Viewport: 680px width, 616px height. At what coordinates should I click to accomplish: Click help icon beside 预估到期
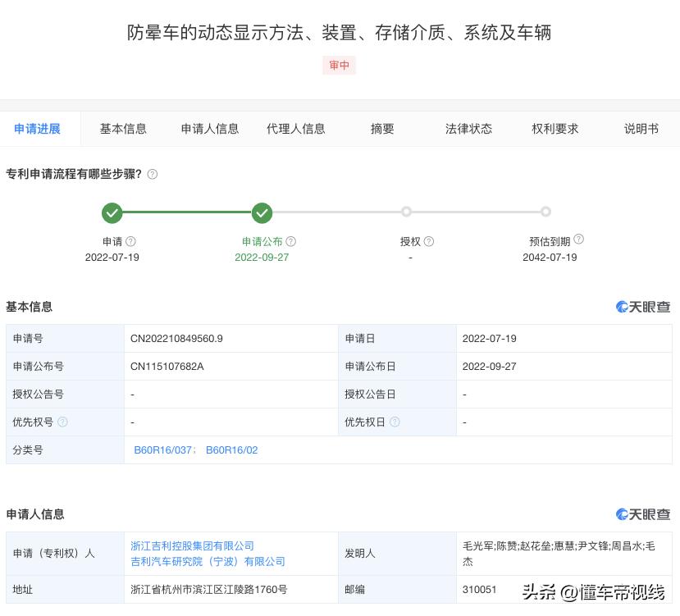(578, 239)
